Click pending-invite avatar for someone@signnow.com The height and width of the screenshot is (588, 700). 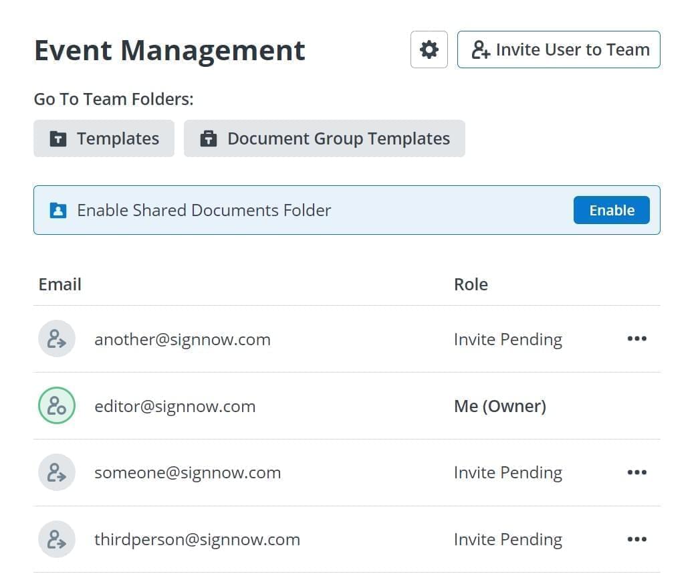(57, 473)
